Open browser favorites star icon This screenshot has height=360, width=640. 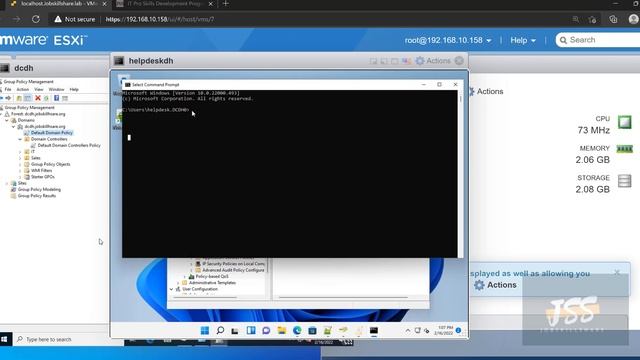(x=593, y=19)
